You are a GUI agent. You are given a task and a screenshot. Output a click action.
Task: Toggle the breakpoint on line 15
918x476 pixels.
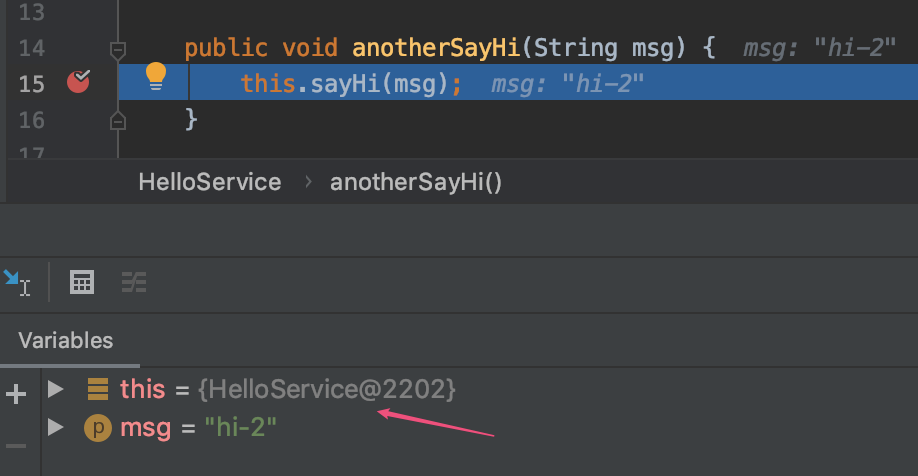[x=78, y=82]
